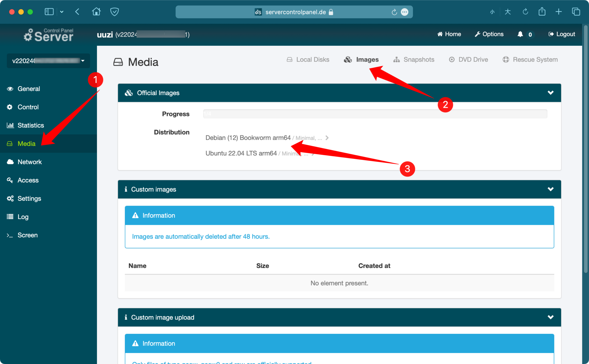
Task: Click the Logout link
Action: [562, 34]
